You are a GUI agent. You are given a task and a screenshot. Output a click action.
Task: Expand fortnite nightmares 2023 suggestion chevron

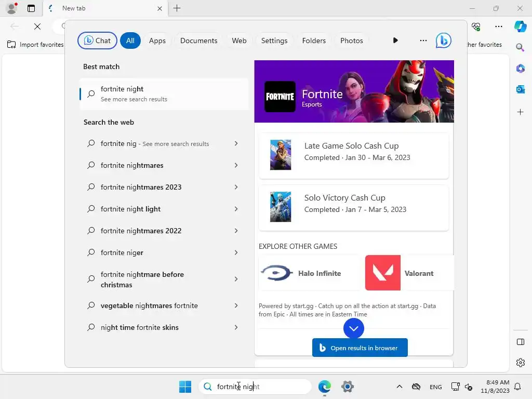click(x=236, y=187)
